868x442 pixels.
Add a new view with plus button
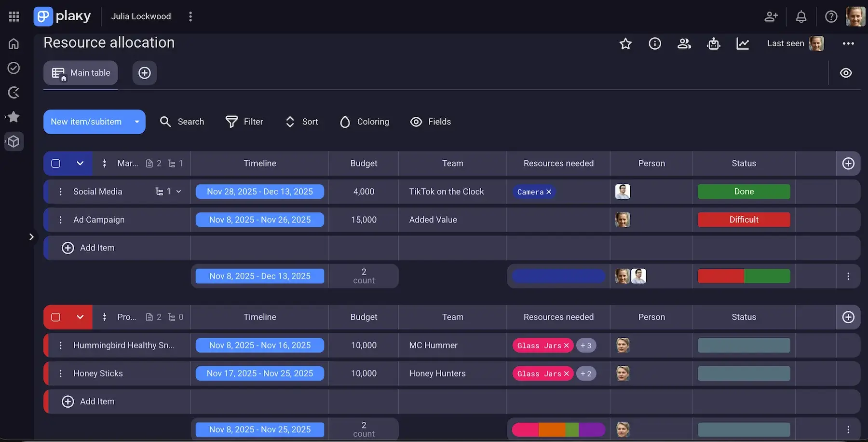point(145,73)
